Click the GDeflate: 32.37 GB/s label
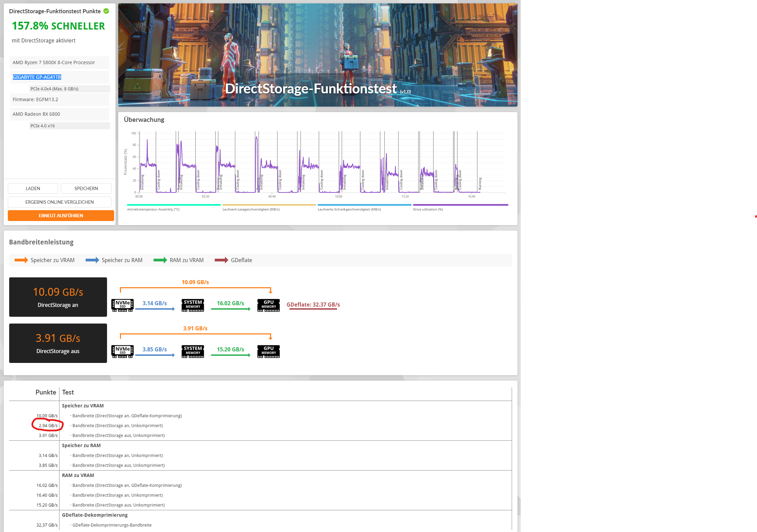The height and width of the screenshot is (532, 757). tap(313, 305)
